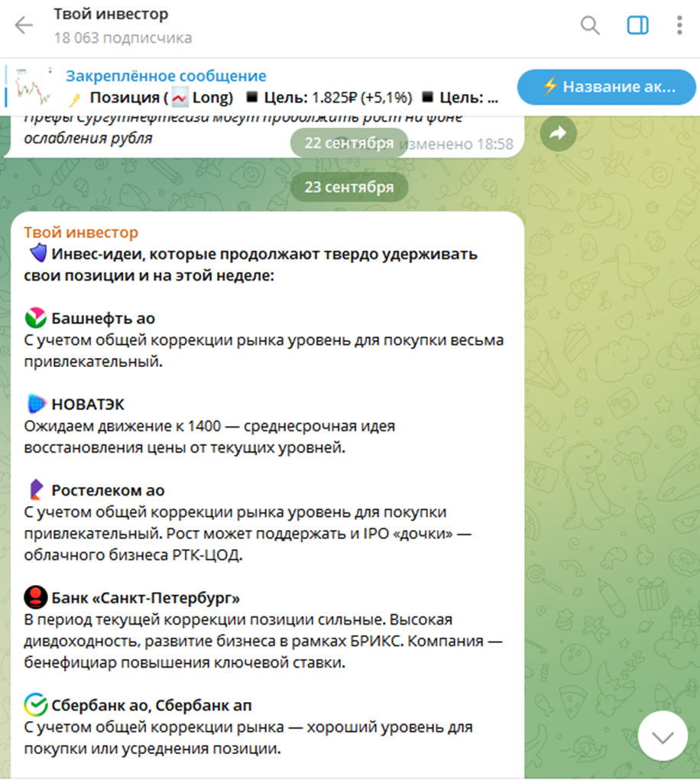The height and width of the screenshot is (780, 700).
Task: Click the НОВАТЭК logo icon
Action: 36,404
